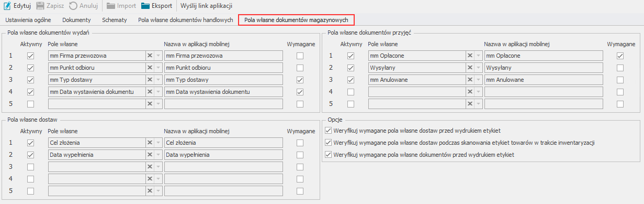
Task: Clear the 'mm Typ dostawy' field with X
Action: coord(150,80)
